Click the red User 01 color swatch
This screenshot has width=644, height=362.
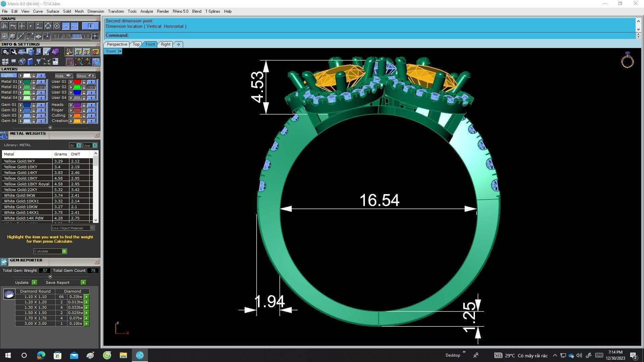77,82
